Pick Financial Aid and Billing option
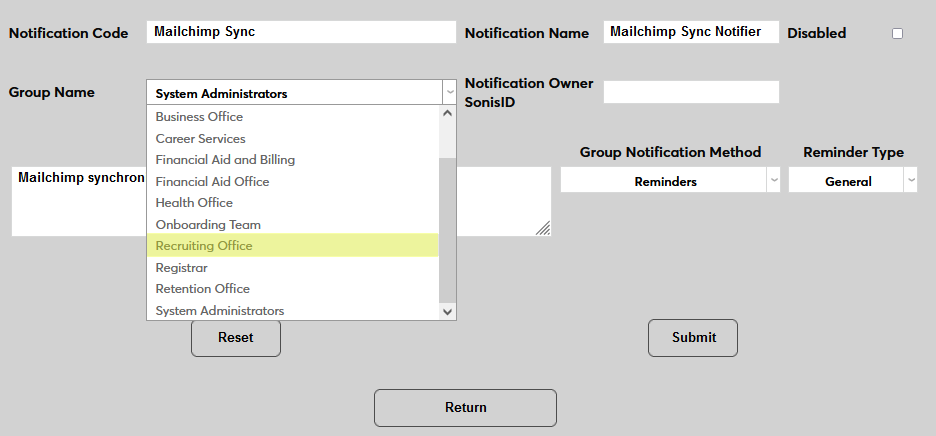Image resolution: width=936 pixels, height=436 pixels. click(292, 159)
